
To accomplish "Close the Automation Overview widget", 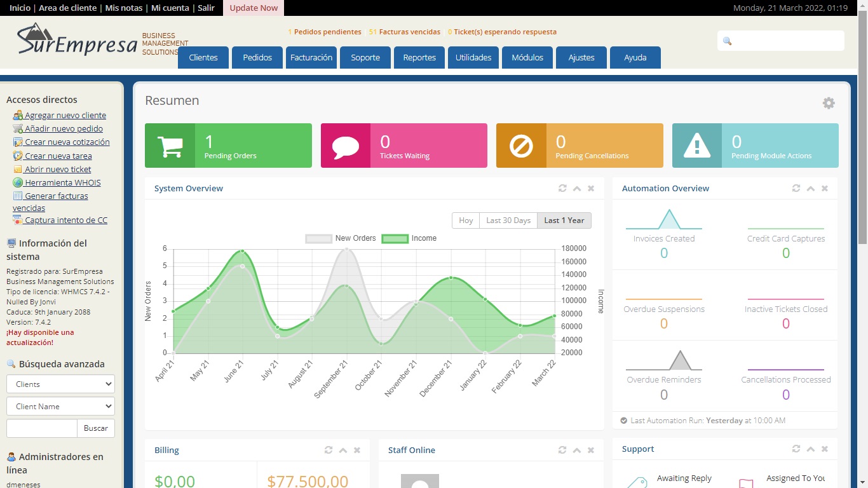I will click(825, 188).
